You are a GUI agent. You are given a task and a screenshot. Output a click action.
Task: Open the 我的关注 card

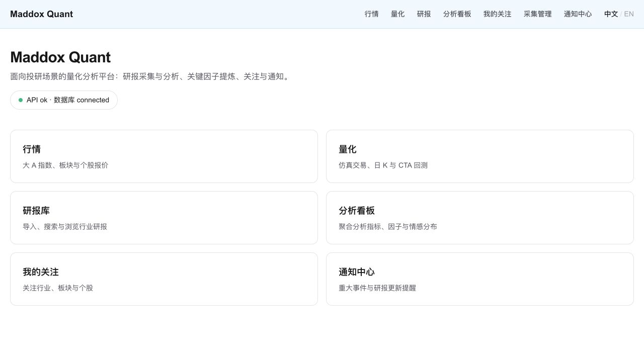[164, 279]
